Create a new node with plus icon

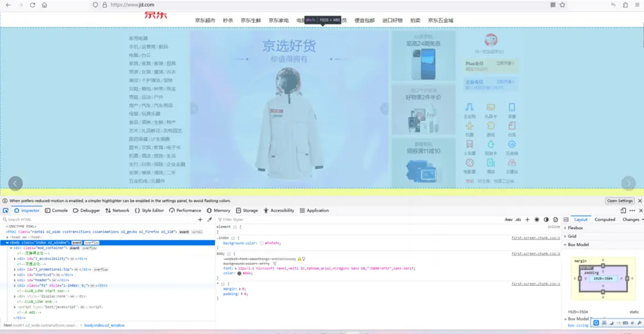pyautogui.click(x=200, y=220)
